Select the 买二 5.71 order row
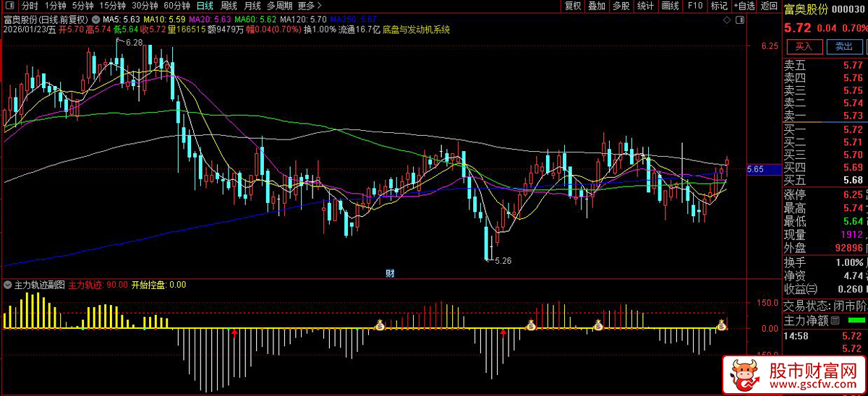Viewport: 868px width, 396px height. pyautogui.click(x=825, y=142)
